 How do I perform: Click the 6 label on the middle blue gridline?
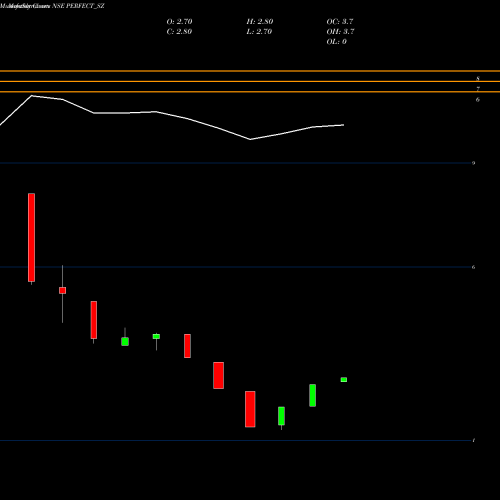[x=473, y=267]
